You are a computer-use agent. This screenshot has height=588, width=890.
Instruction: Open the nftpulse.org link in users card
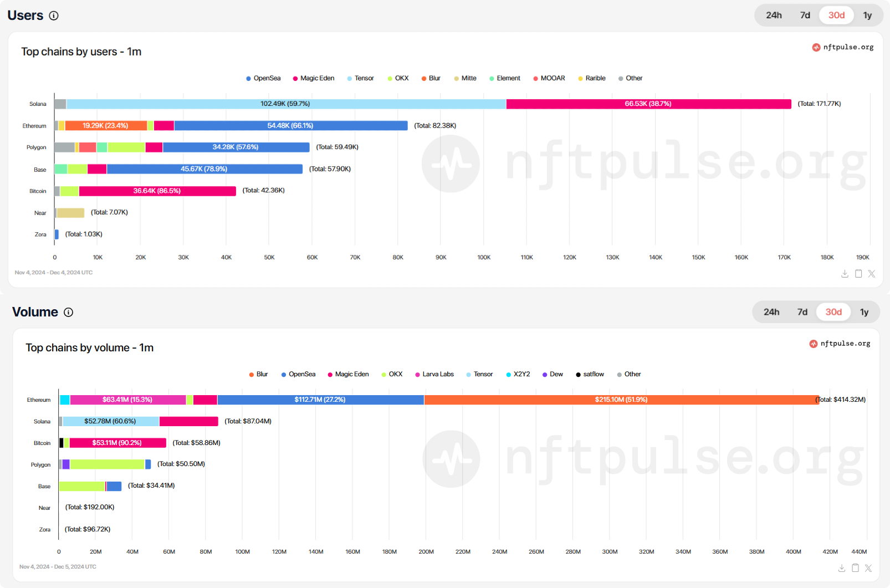pos(843,47)
